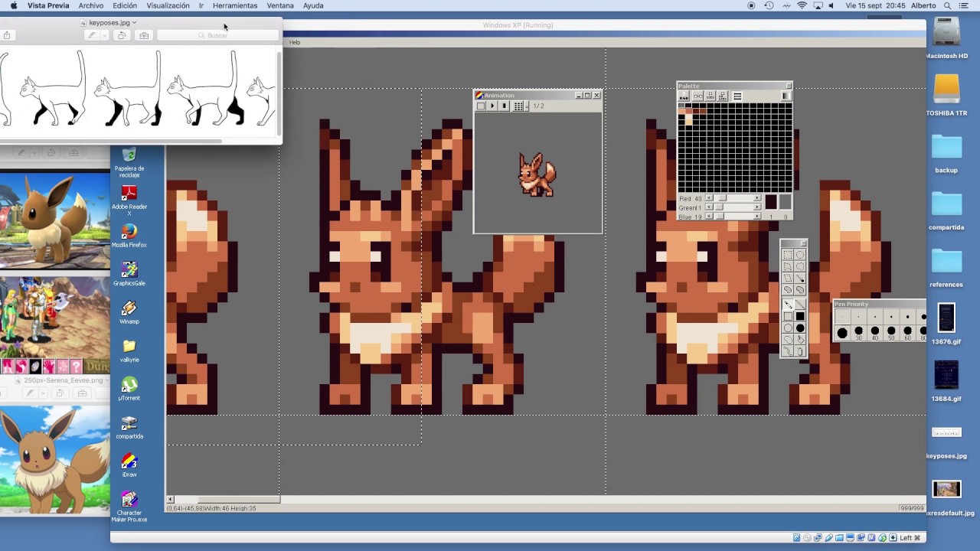Stop the animation preview
This screenshot has height=551, width=980.
pyautogui.click(x=504, y=106)
